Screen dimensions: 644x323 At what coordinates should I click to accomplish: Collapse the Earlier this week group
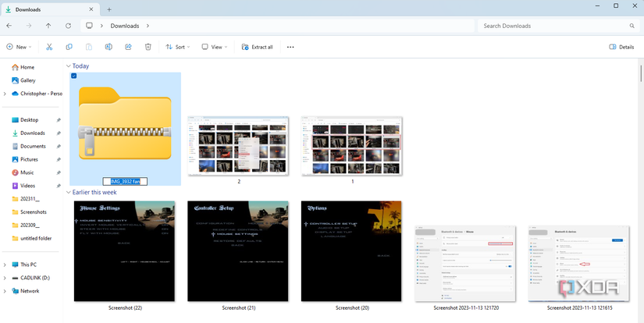(x=68, y=192)
